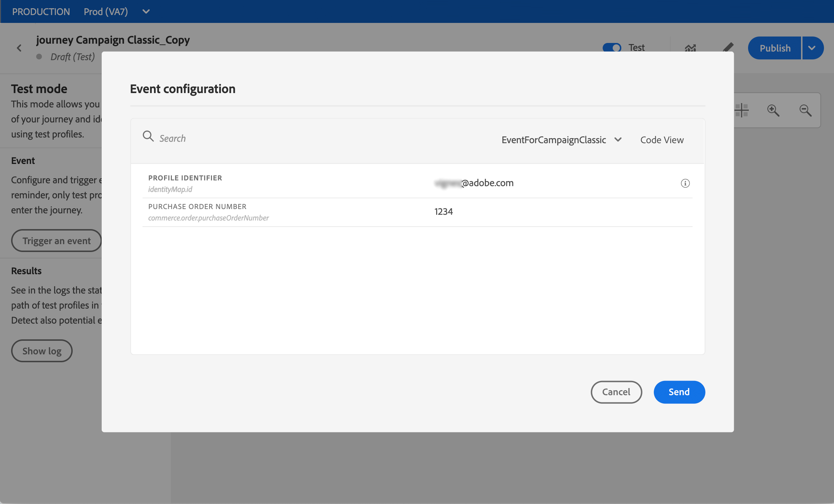This screenshot has width=834, height=504.
Task: Toggle the Test mode switch off
Action: tap(612, 48)
